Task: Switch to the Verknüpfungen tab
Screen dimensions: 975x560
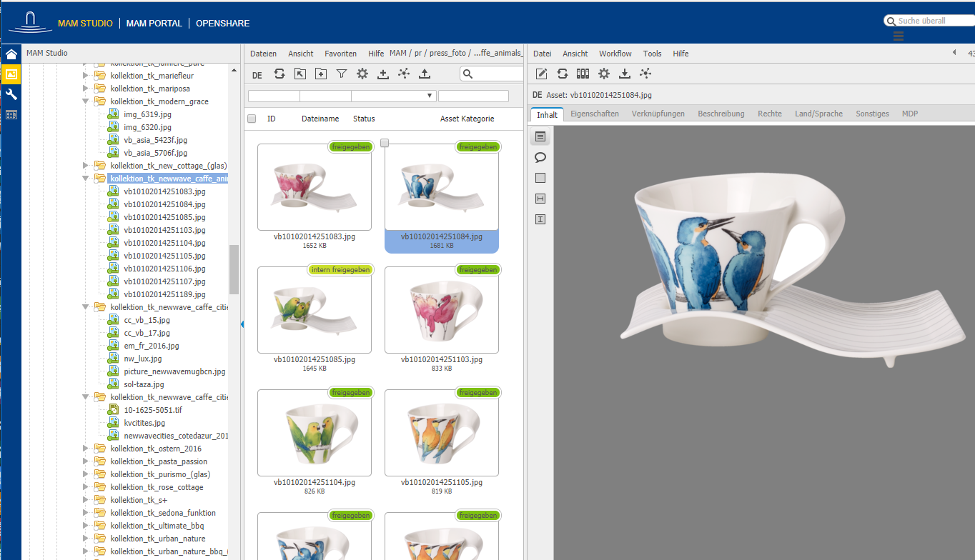Action: click(x=658, y=114)
